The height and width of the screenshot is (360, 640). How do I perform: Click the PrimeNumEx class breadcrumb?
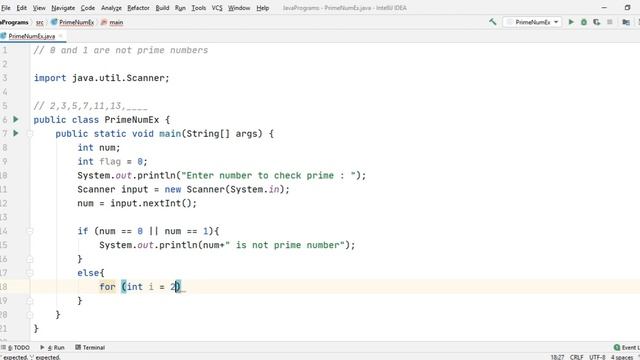73,22
